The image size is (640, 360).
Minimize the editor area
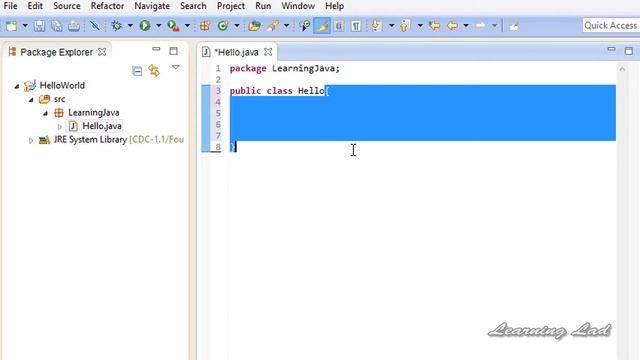[x=611, y=49]
